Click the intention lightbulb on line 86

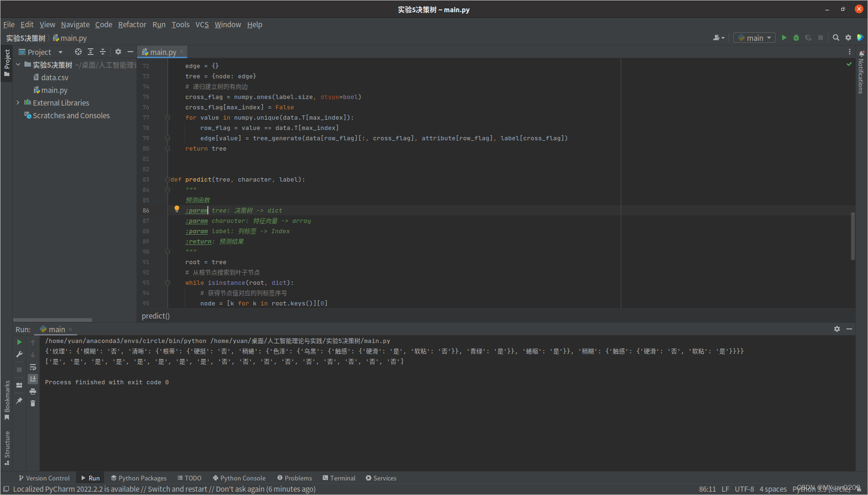click(x=177, y=209)
